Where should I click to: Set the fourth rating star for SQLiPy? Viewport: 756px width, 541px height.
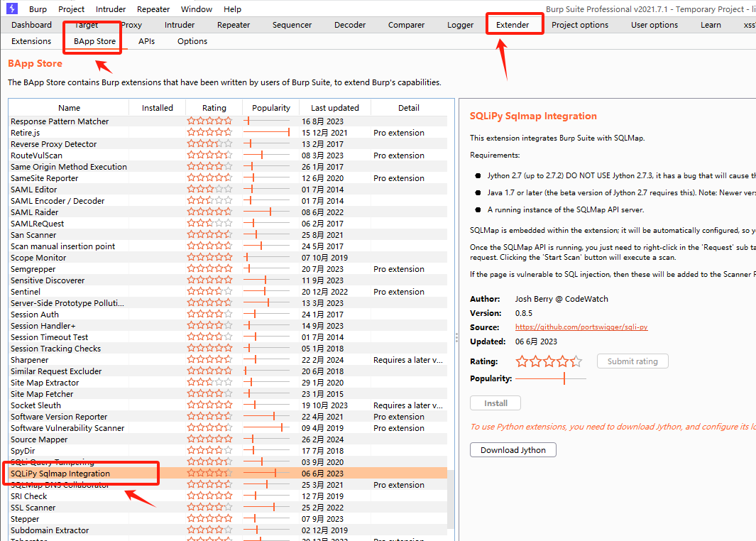click(562, 361)
